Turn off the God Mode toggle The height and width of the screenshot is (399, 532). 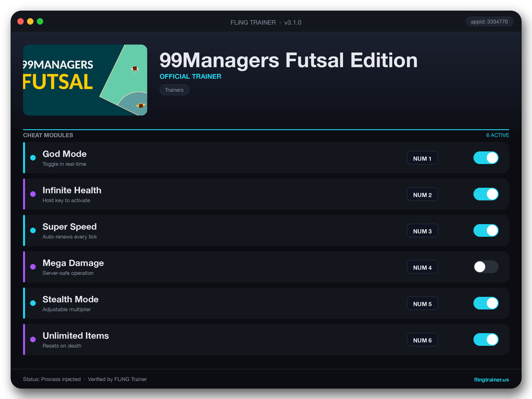486,158
